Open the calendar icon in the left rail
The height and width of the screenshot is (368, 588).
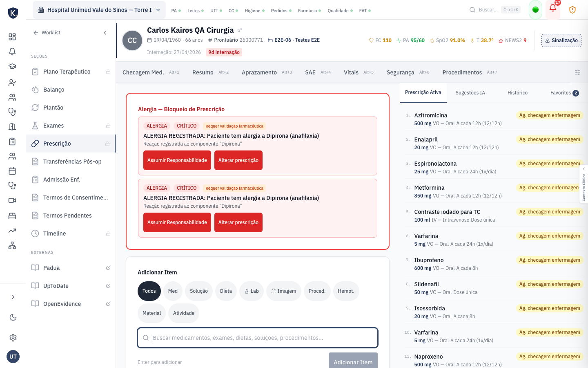pyautogui.click(x=12, y=171)
